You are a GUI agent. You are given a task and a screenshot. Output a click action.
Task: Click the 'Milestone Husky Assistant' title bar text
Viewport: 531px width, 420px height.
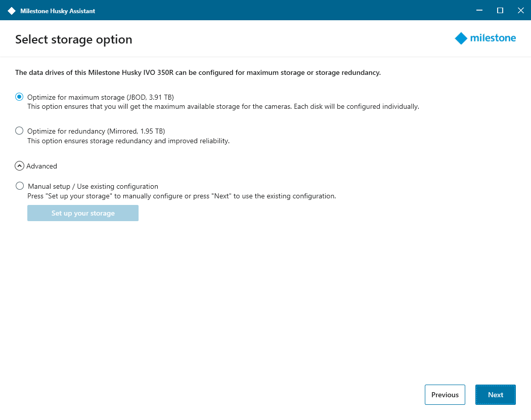[58, 11]
